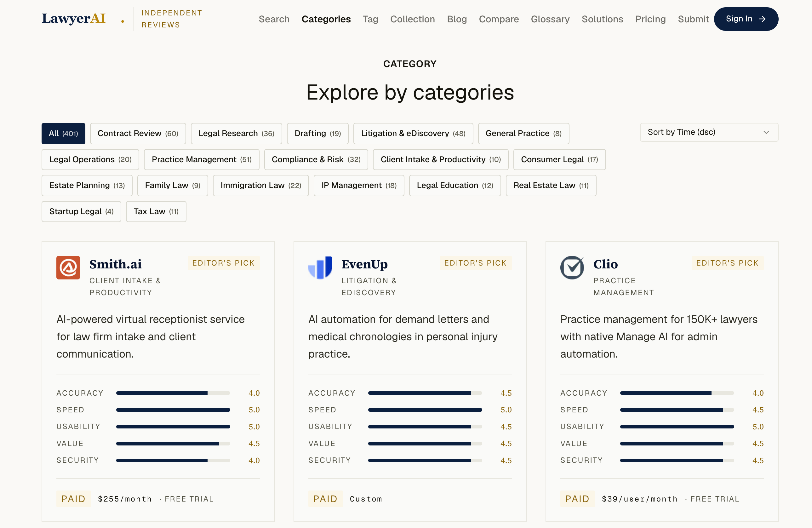Click EvenUp's "LITIGATION & EDISCOVERY" label

[369, 287]
